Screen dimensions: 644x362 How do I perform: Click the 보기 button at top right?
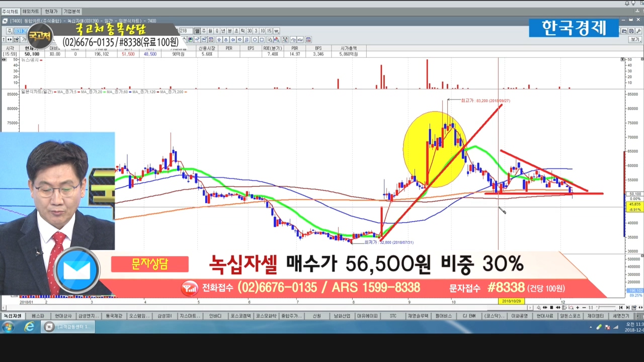636,40
